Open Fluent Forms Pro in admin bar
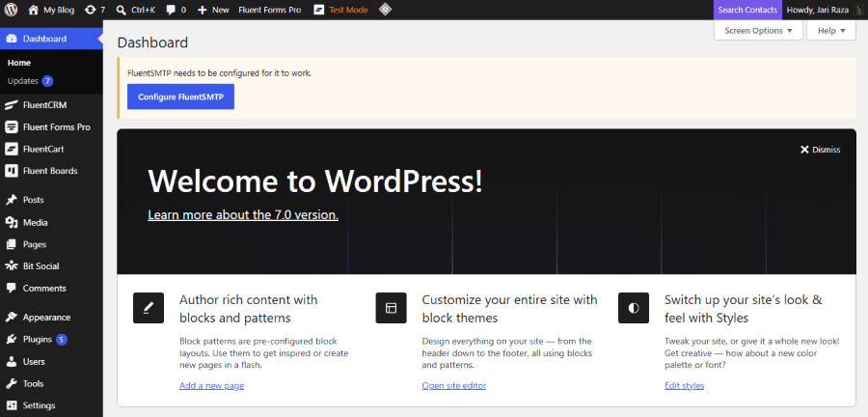Viewport: 868px width, 417px height. [x=270, y=10]
